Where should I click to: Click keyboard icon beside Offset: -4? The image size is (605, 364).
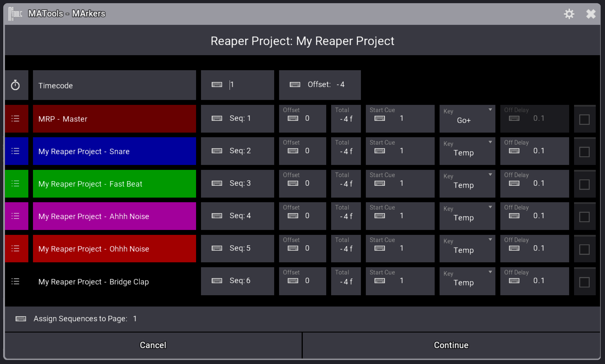[295, 84]
